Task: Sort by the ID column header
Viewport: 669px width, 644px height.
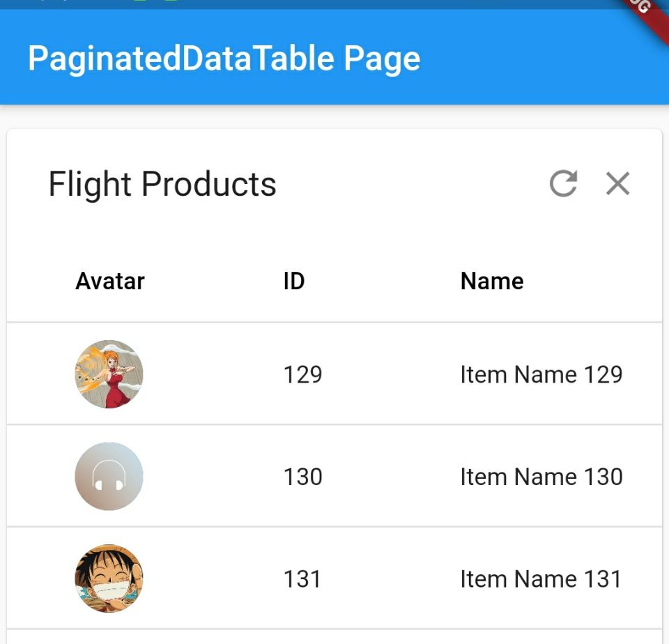Action: point(293,282)
